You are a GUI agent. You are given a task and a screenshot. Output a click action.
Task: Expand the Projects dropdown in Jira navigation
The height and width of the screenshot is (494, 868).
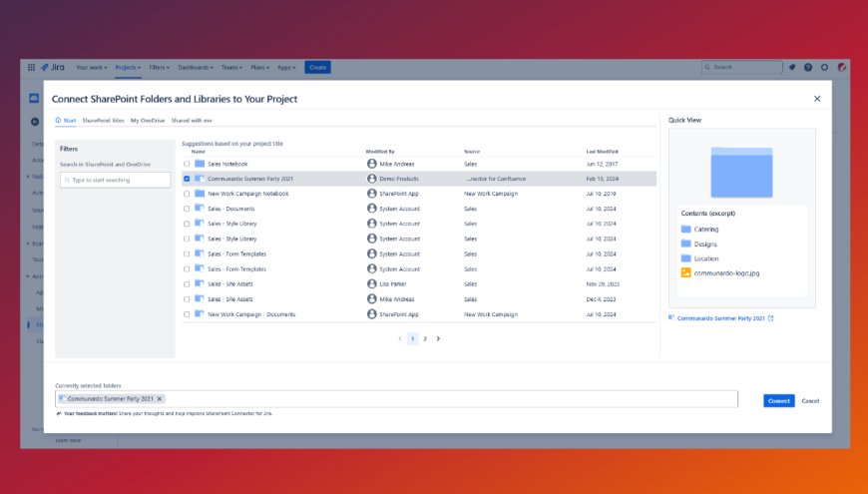click(127, 67)
